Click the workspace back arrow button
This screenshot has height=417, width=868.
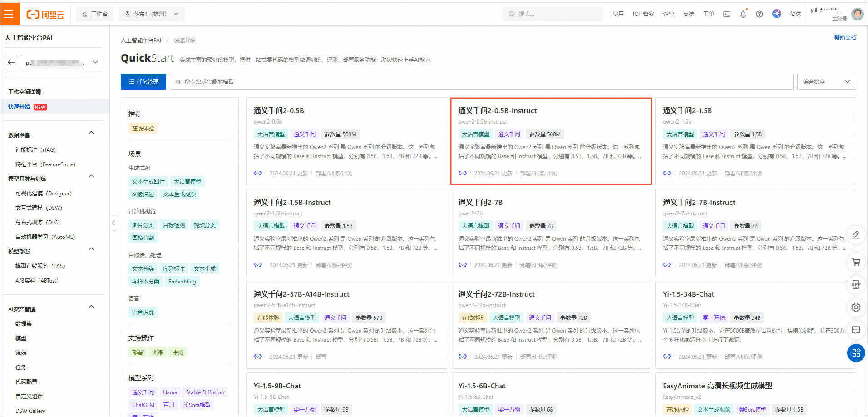click(11, 62)
